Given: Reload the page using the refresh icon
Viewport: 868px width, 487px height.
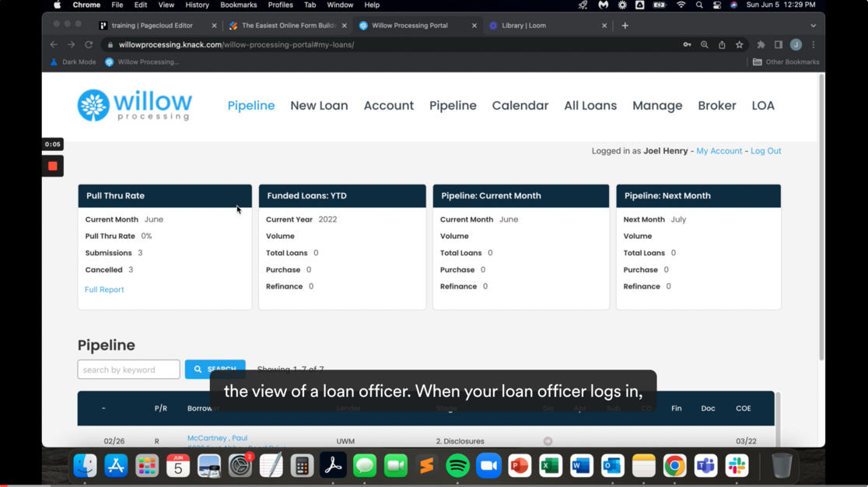Looking at the screenshot, I should tap(89, 45).
